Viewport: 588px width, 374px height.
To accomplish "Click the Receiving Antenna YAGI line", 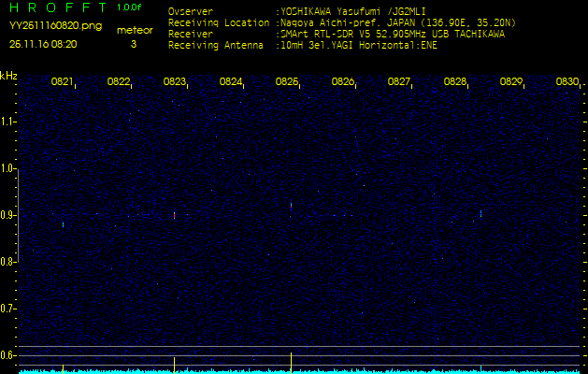I will coord(308,43).
